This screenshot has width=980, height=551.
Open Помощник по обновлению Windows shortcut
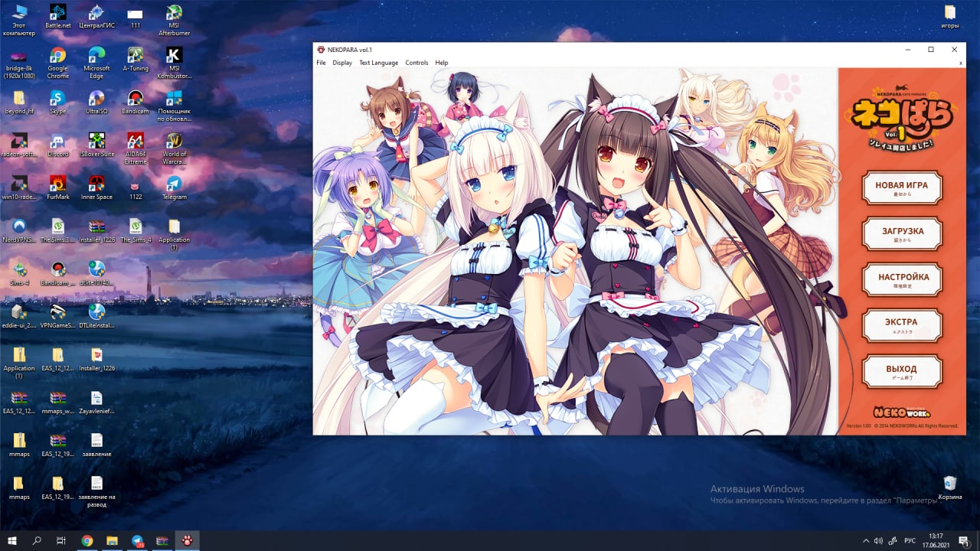tap(174, 106)
